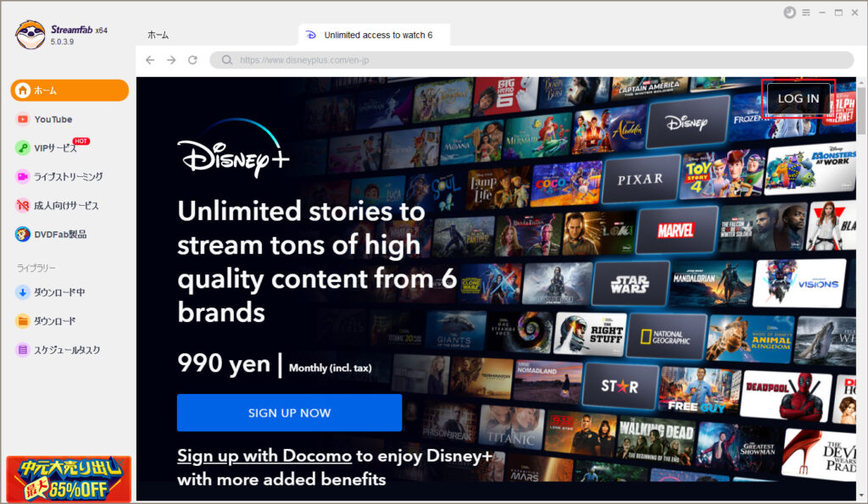Click the downloads folder icon
Image resolution: width=868 pixels, height=504 pixels.
point(23,321)
